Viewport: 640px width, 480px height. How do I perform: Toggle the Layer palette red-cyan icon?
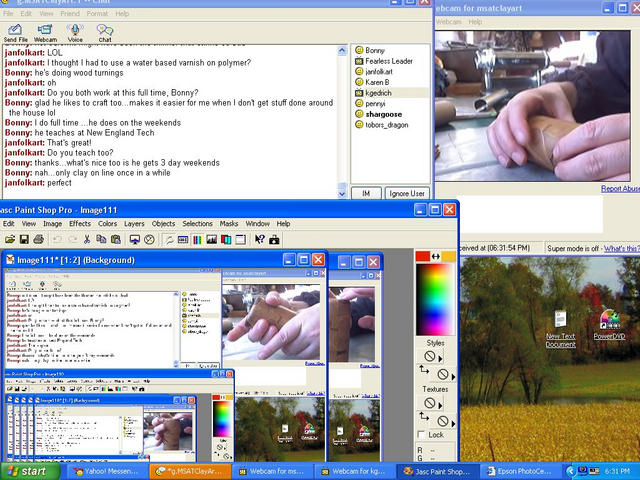click(x=226, y=240)
